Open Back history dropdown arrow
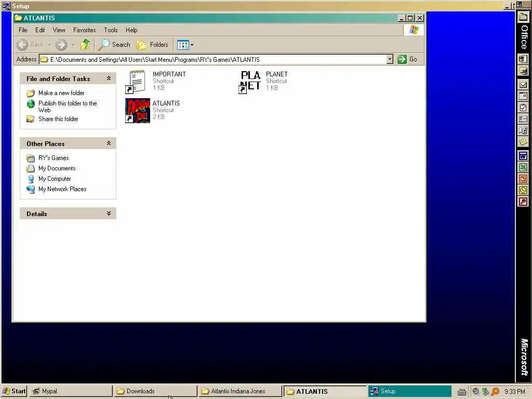The height and width of the screenshot is (399, 532). click(x=49, y=45)
